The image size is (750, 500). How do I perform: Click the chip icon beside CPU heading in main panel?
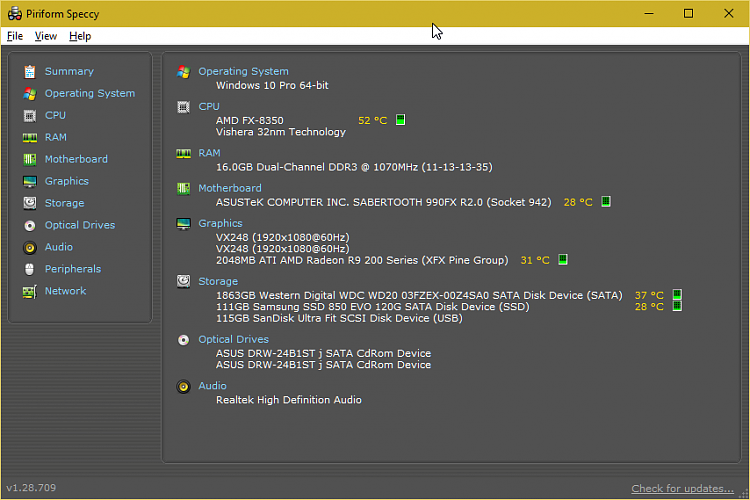tap(183, 107)
